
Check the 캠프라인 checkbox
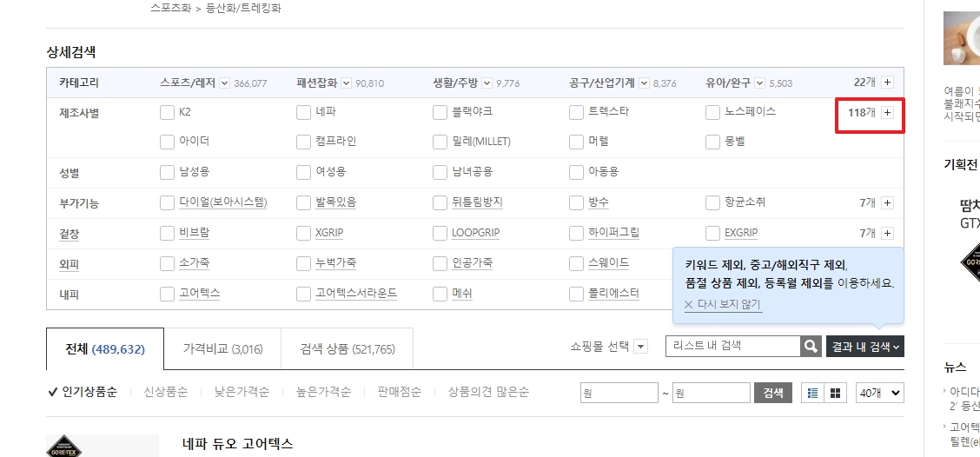pos(303,142)
